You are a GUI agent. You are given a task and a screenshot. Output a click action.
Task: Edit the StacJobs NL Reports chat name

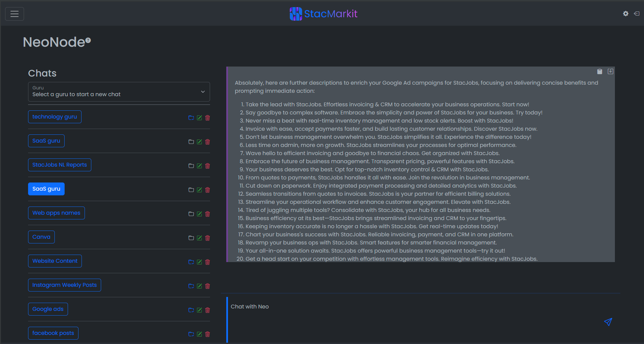pyautogui.click(x=200, y=166)
